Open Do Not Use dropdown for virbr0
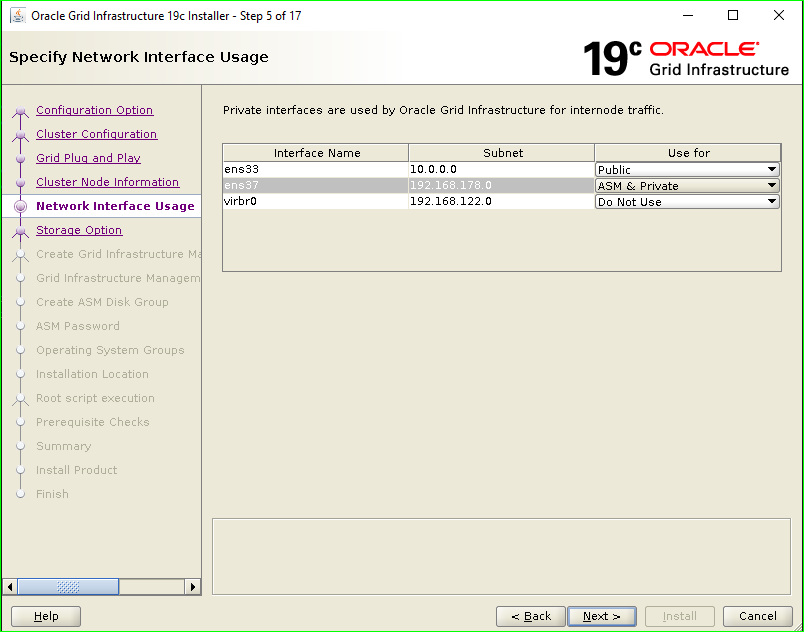 pos(687,201)
